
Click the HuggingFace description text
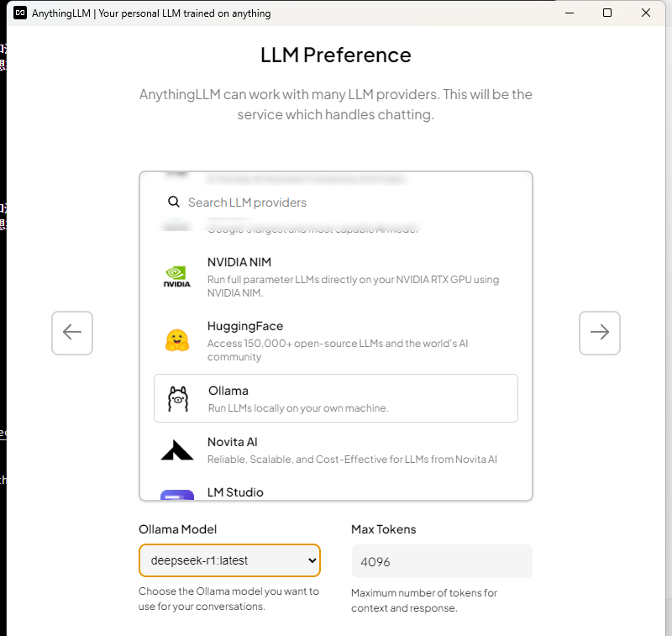338,350
